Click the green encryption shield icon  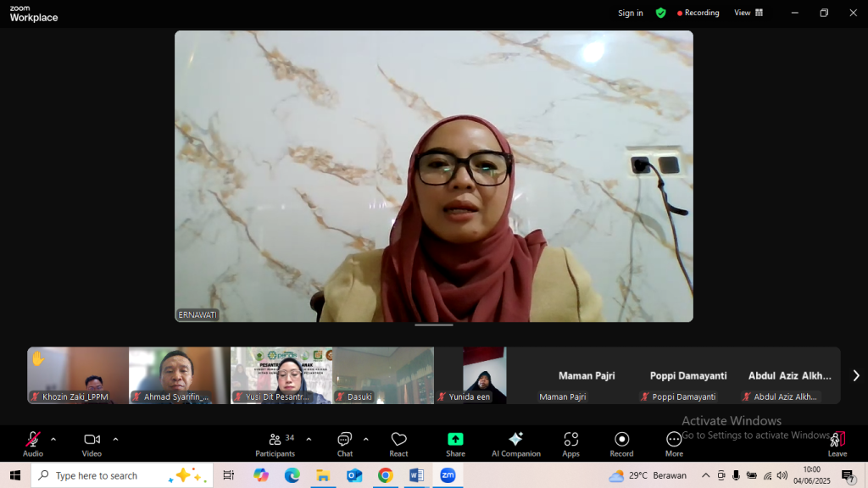(x=660, y=13)
